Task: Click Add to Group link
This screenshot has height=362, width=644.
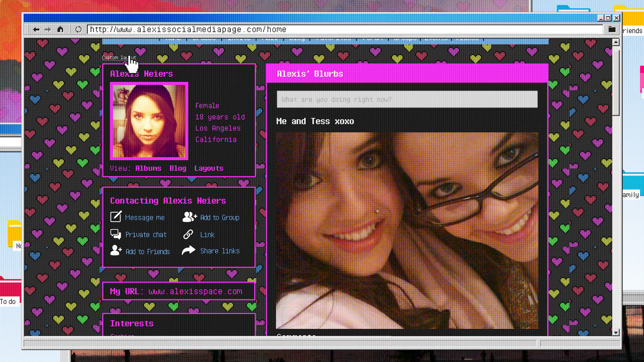Action: point(220,218)
